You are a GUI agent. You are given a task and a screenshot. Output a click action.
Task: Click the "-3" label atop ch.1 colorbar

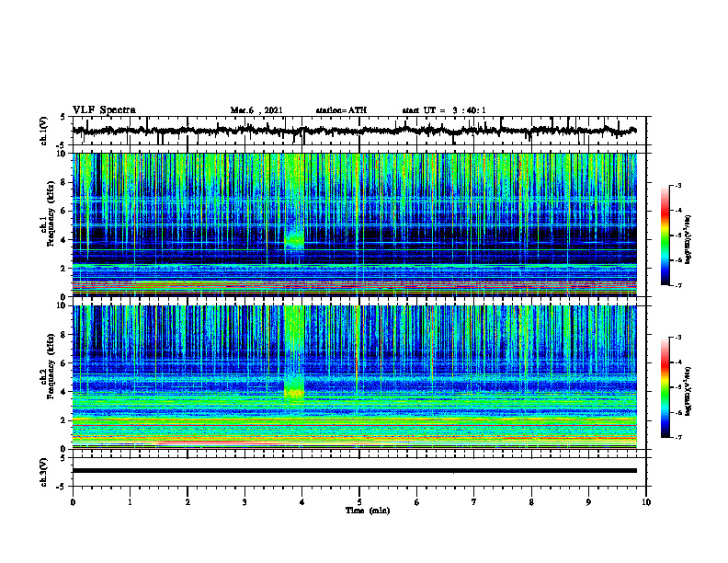click(x=678, y=186)
